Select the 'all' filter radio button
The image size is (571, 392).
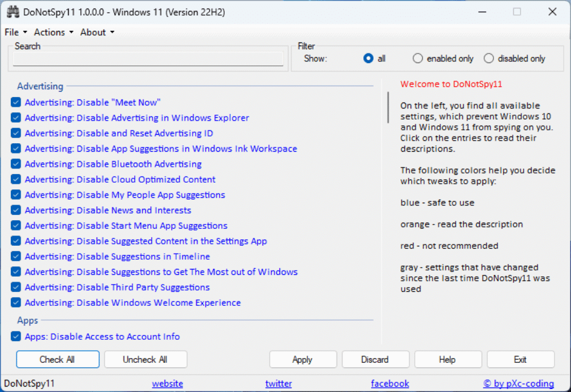click(368, 58)
